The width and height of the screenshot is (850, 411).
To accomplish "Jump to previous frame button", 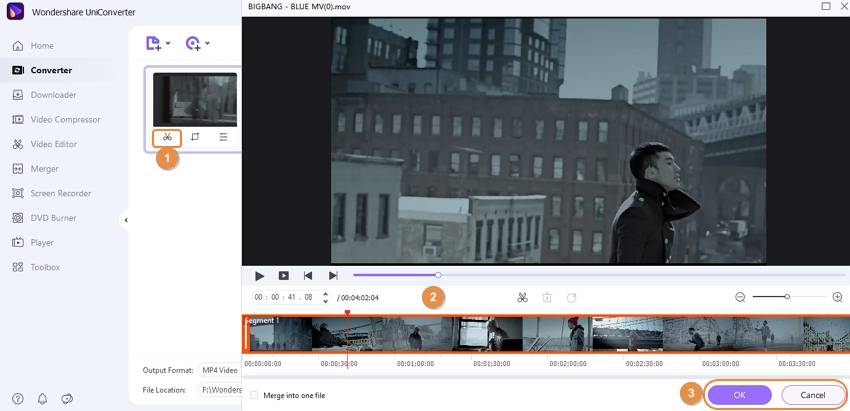I will click(308, 276).
